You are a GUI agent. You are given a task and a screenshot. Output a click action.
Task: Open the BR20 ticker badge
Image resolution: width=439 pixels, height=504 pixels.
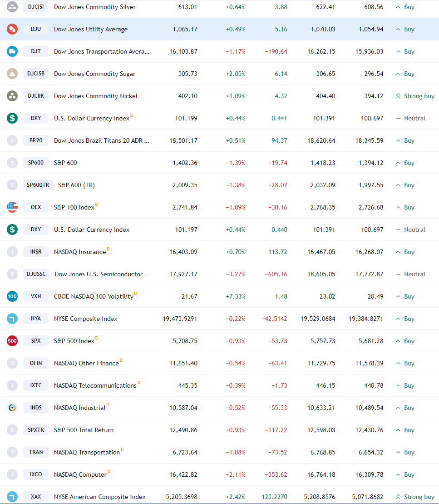pyautogui.click(x=36, y=140)
